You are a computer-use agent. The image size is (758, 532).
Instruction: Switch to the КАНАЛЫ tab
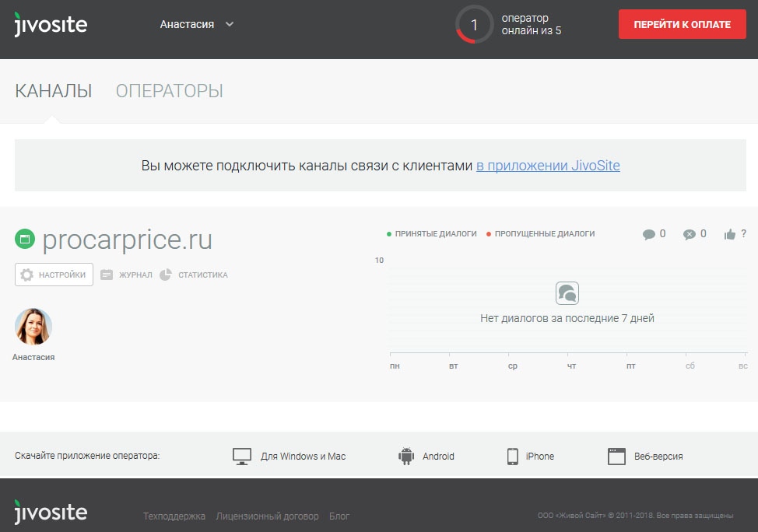53,91
